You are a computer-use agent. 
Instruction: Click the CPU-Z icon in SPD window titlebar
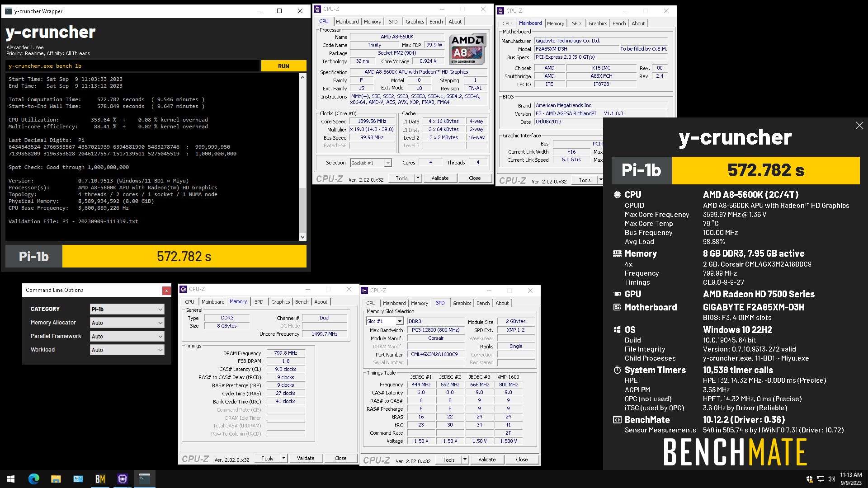click(x=364, y=291)
